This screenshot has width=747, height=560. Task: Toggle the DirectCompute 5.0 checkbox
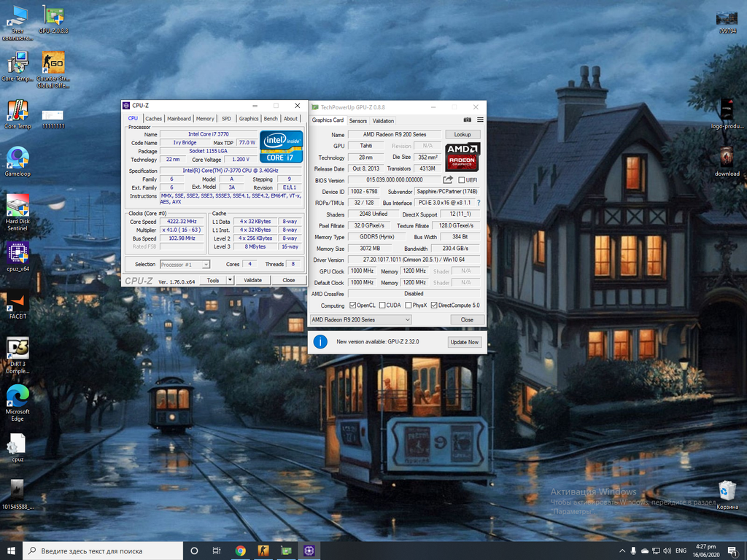coord(434,306)
